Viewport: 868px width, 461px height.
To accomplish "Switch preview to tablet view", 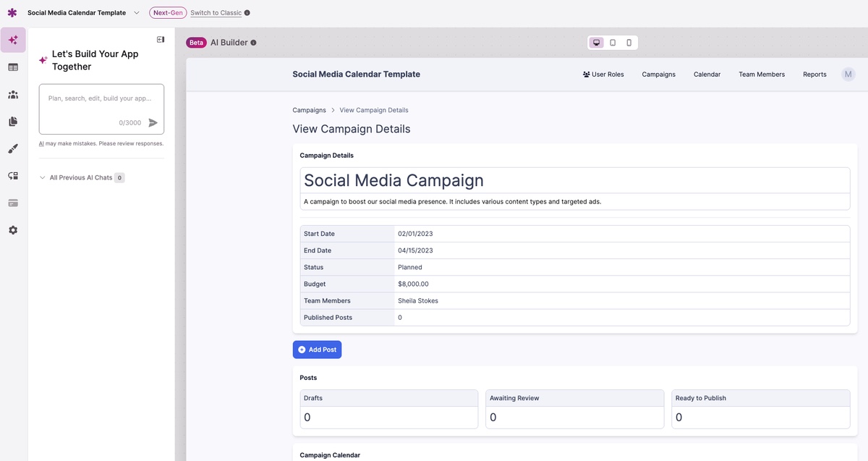I will tap(613, 43).
